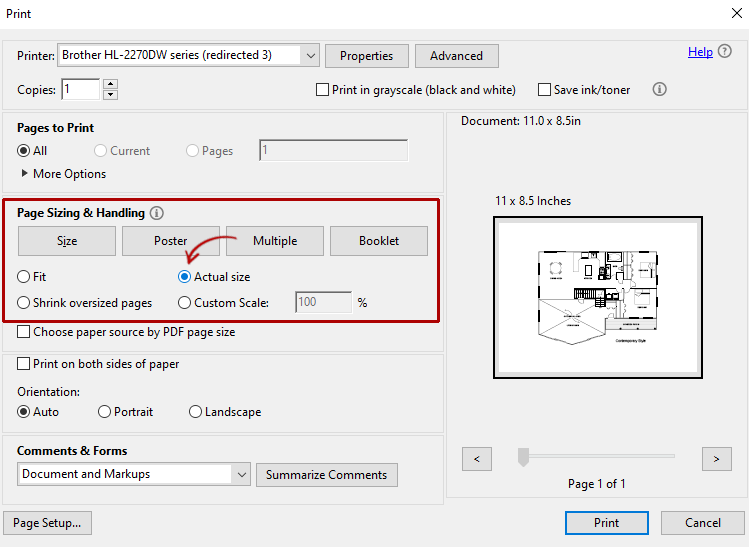This screenshot has height=547, width=749.
Task: Click the Help question mark icon
Action: [x=725, y=52]
